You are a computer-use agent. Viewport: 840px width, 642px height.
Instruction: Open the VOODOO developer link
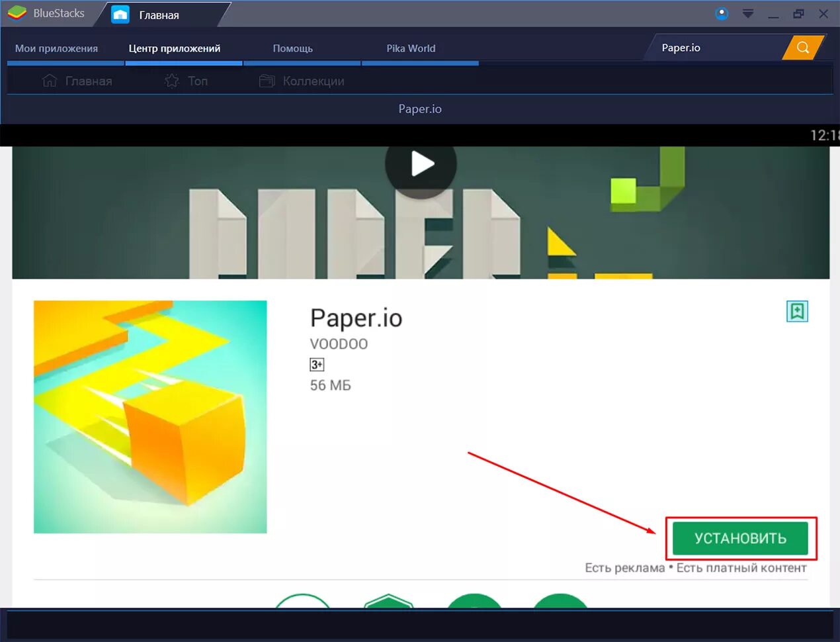pyautogui.click(x=339, y=344)
